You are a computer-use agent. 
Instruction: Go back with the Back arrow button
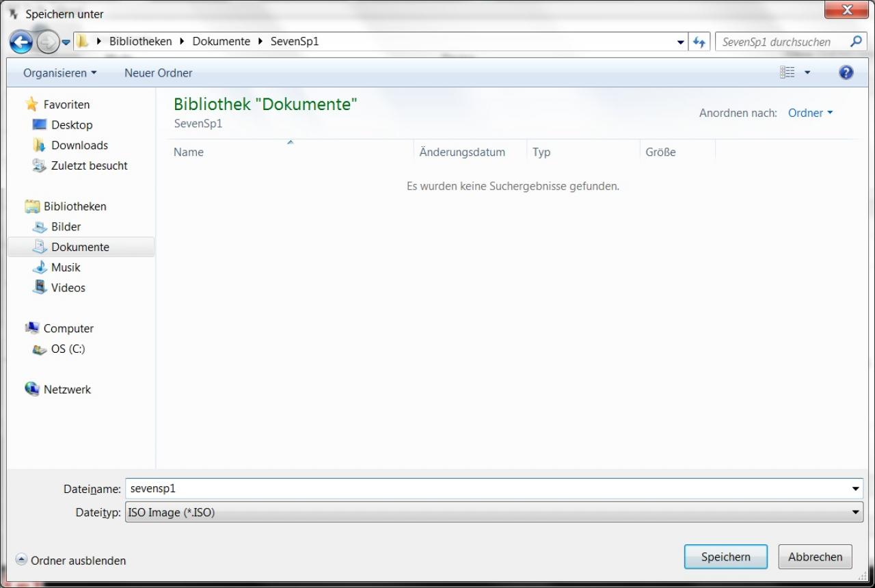(21, 42)
